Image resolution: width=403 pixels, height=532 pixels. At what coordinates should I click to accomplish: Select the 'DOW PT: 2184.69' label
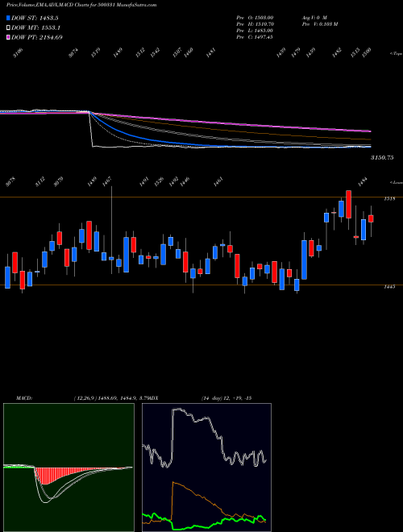click(x=37, y=37)
